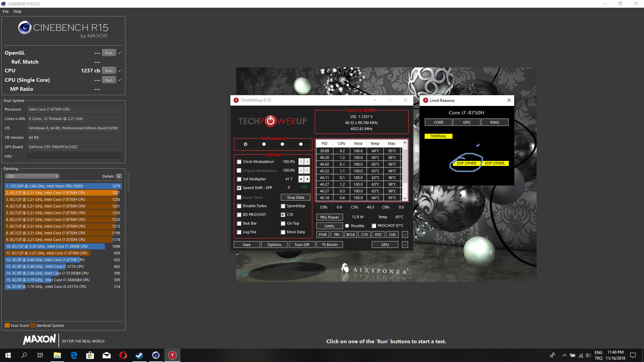Open BCLK button
Image resolution: width=644 pixels, height=362 pixels.
coord(351,235)
